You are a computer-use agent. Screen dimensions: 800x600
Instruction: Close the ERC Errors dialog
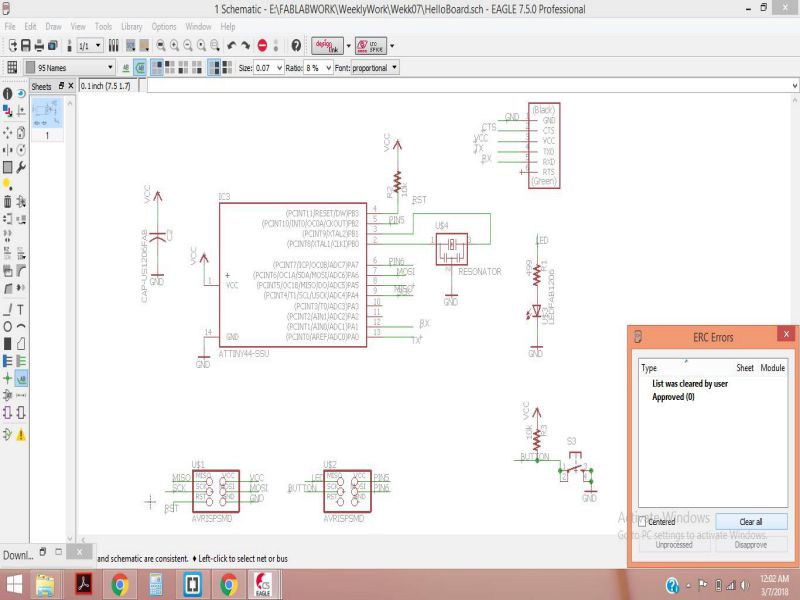coord(786,334)
